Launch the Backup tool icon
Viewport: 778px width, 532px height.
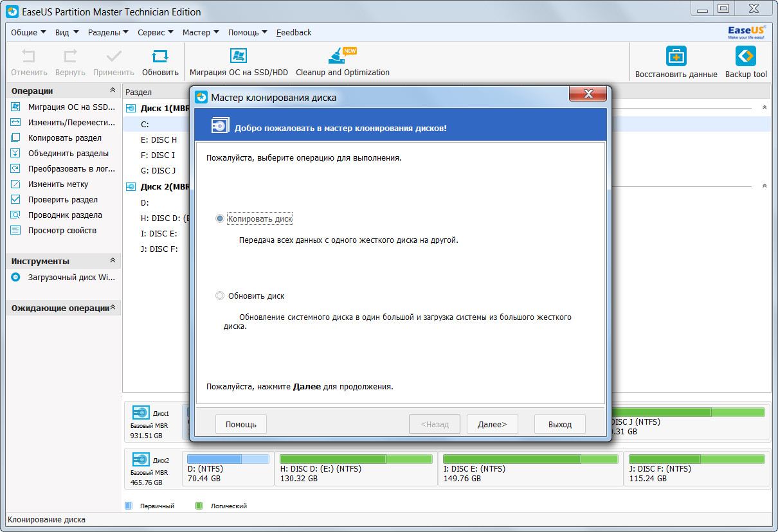click(746, 56)
